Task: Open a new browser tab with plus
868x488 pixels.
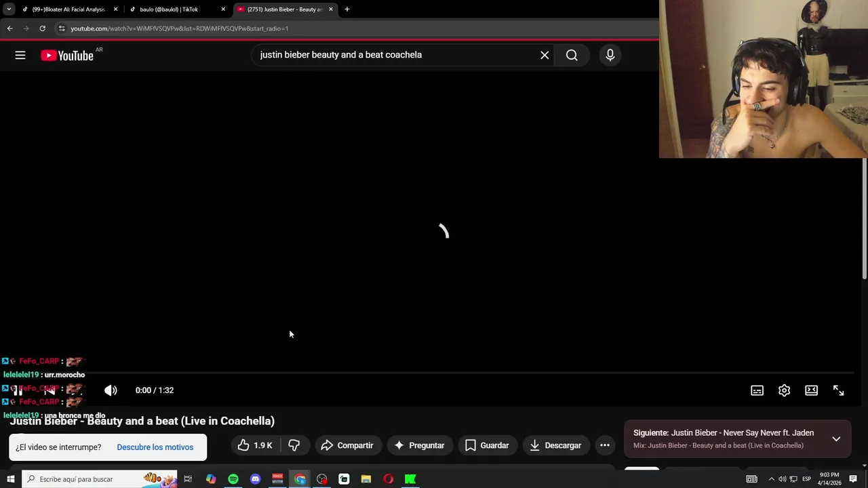Action: pos(347,9)
